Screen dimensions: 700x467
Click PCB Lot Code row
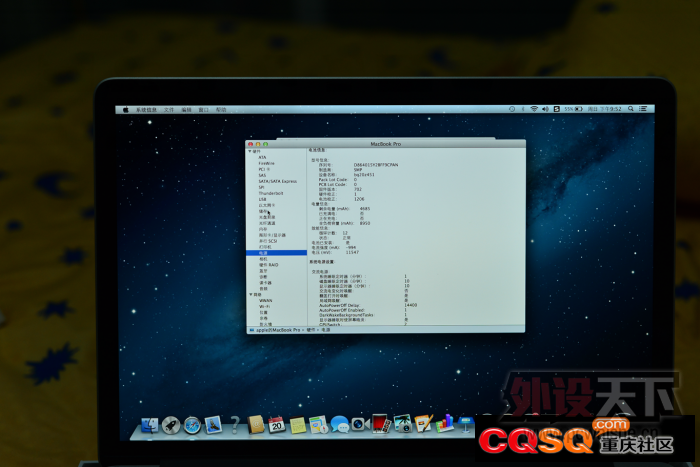coord(338,184)
